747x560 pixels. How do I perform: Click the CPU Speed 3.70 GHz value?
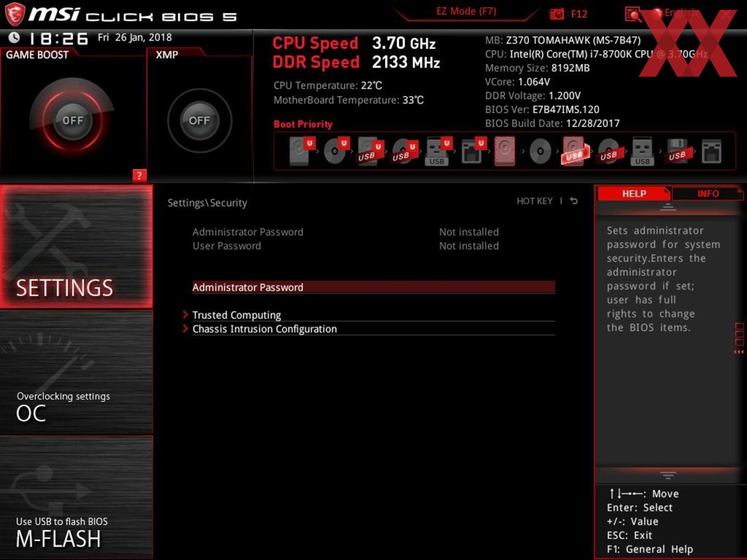coord(404,43)
